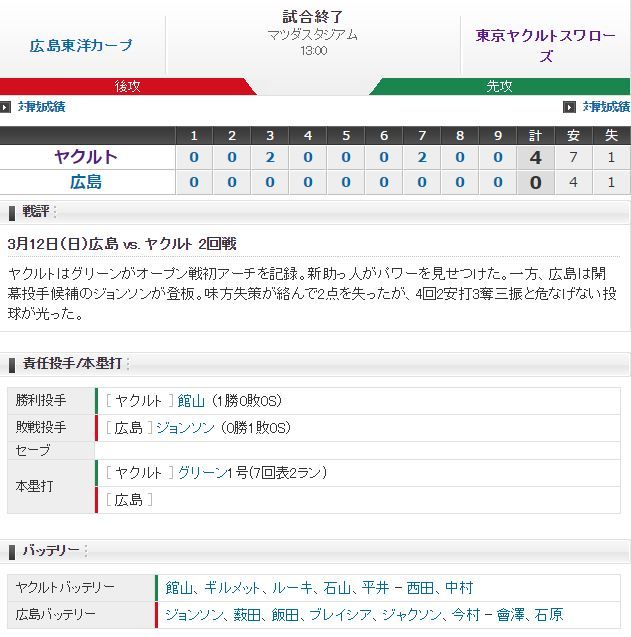Click ジョンソン in 広島バッテリー row
The image size is (631, 637).
pyautogui.click(x=194, y=615)
